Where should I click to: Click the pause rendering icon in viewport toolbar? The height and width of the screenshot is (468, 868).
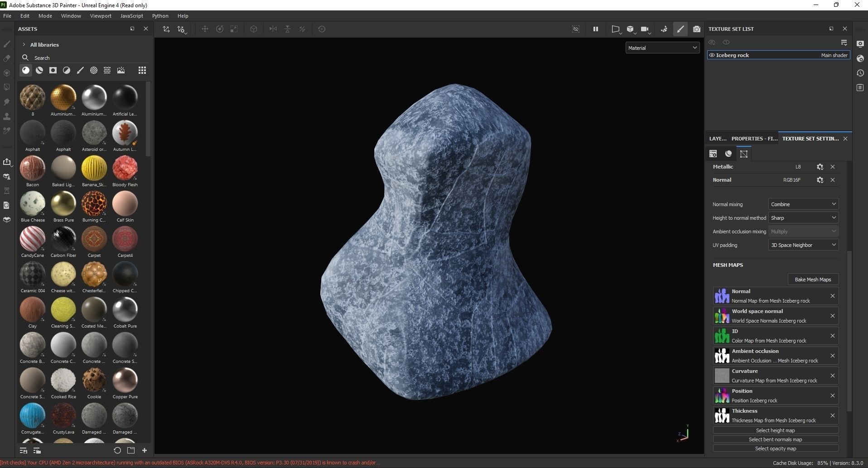(x=596, y=29)
